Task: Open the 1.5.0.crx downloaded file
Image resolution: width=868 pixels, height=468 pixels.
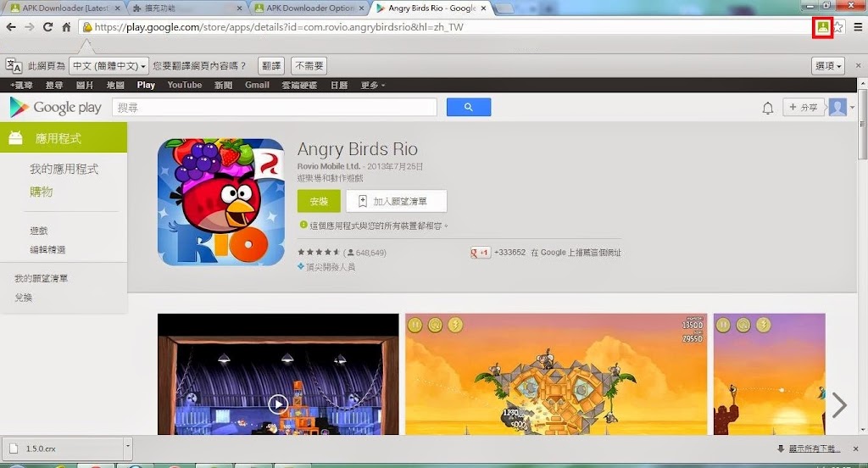Action: (62, 448)
